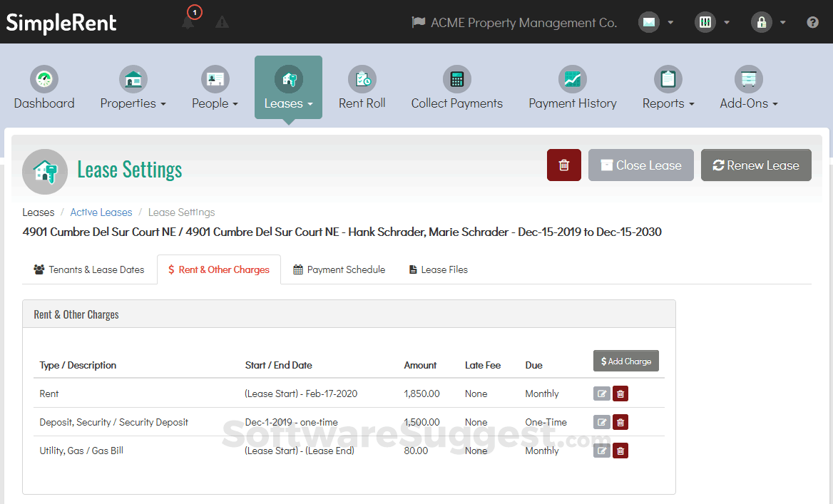Open the Reports dropdown
The height and width of the screenshot is (504, 833).
668,103
